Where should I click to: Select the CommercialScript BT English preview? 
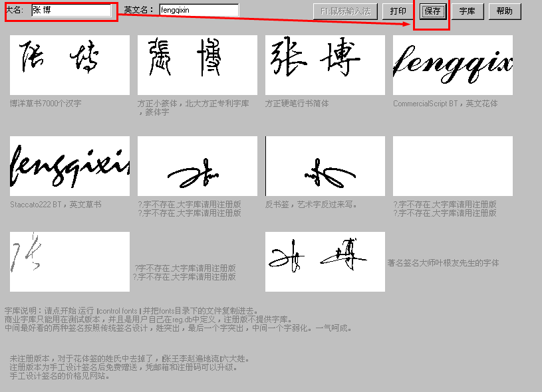coord(453,65)
